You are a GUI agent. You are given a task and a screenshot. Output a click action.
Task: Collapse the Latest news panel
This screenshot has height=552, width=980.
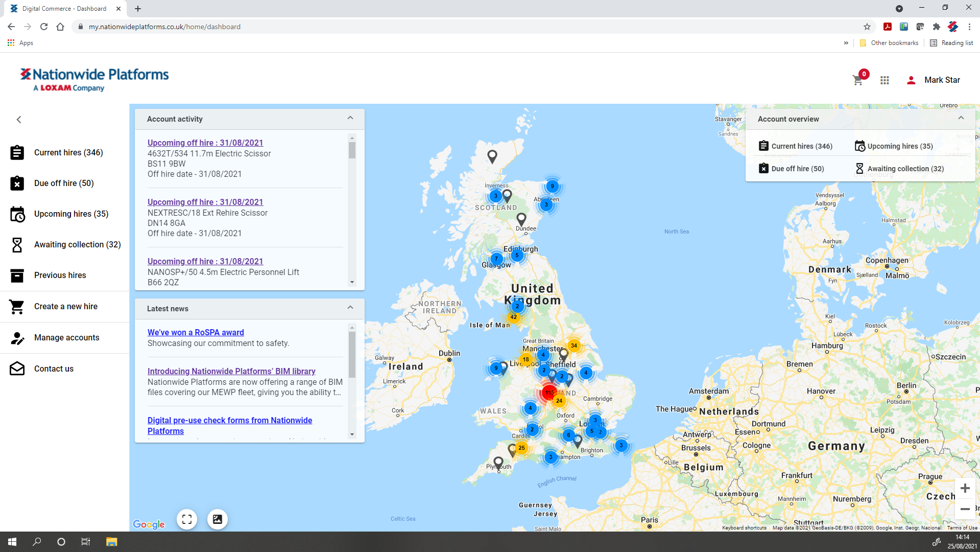click(350, 308)
